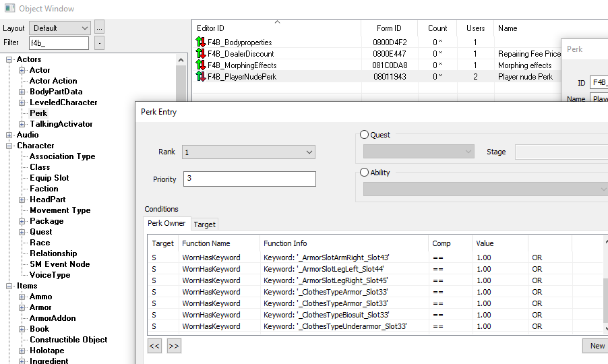Click the Stage input field
Viewport: 608px width, 364px height.
click(561, 152)
